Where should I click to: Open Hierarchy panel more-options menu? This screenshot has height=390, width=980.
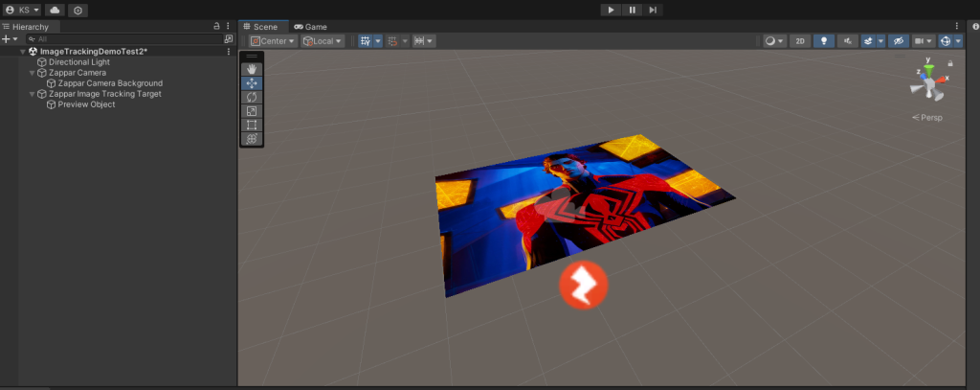[228, 26]
